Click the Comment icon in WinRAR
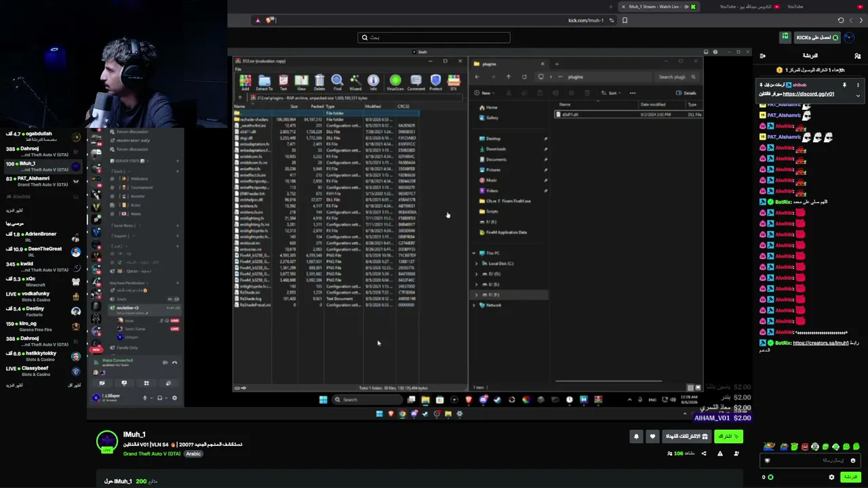This screenshot has height=488, width=868. pos(416,83)
